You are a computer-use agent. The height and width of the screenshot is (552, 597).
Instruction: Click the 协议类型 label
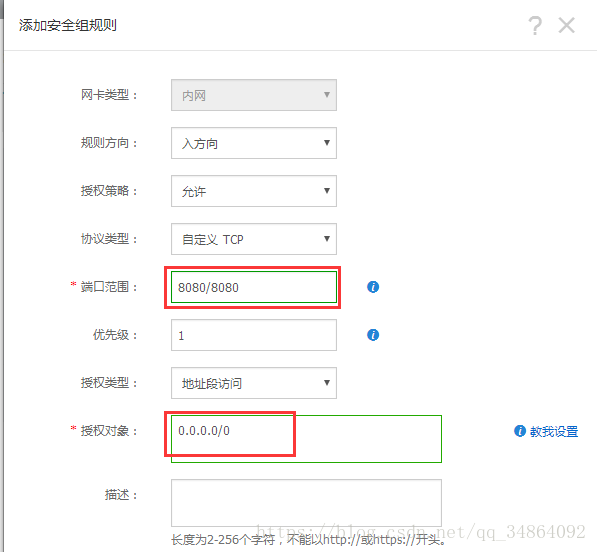coord(109,239)
